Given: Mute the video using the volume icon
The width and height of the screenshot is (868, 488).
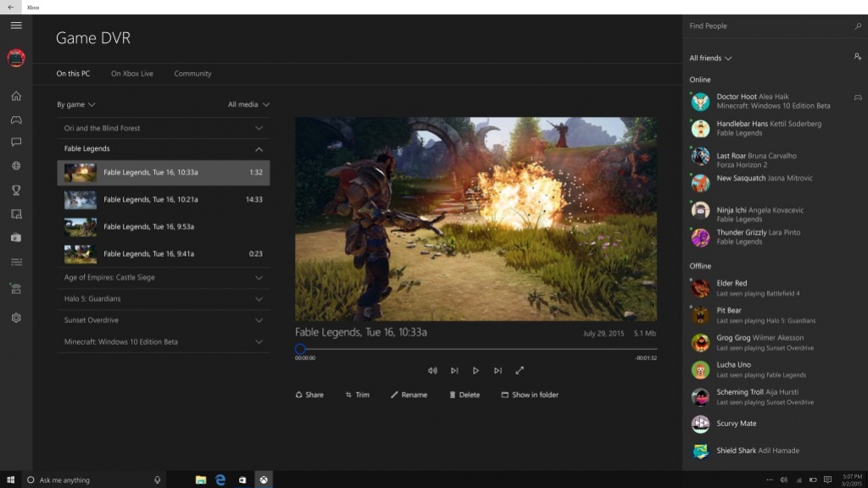Looking at the screenshot, I should point(432,370).
